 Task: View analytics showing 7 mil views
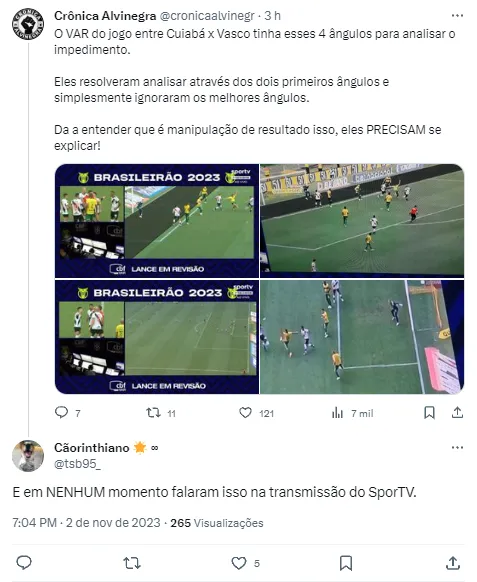pos(337,412)
